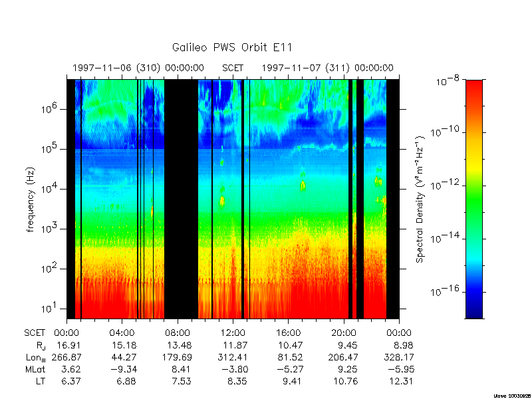
Task: Click the LT value 7.53
Action: point(182,381)
